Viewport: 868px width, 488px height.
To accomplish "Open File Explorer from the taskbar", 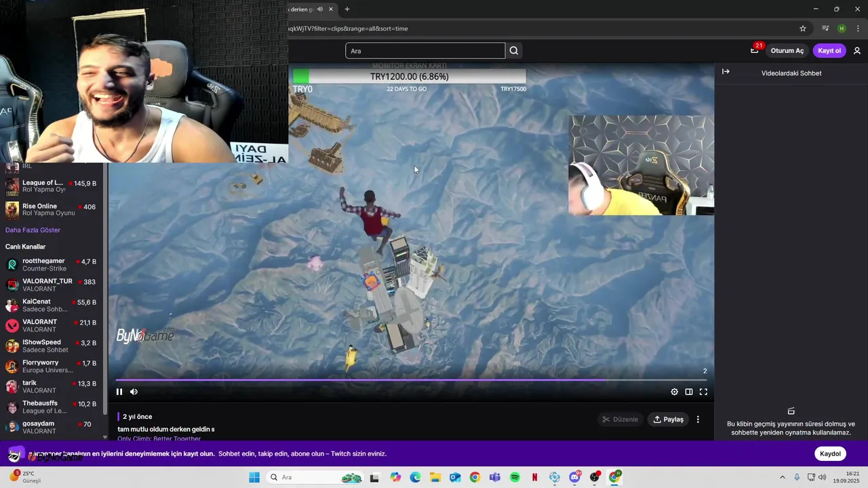I will pos(435,477).
